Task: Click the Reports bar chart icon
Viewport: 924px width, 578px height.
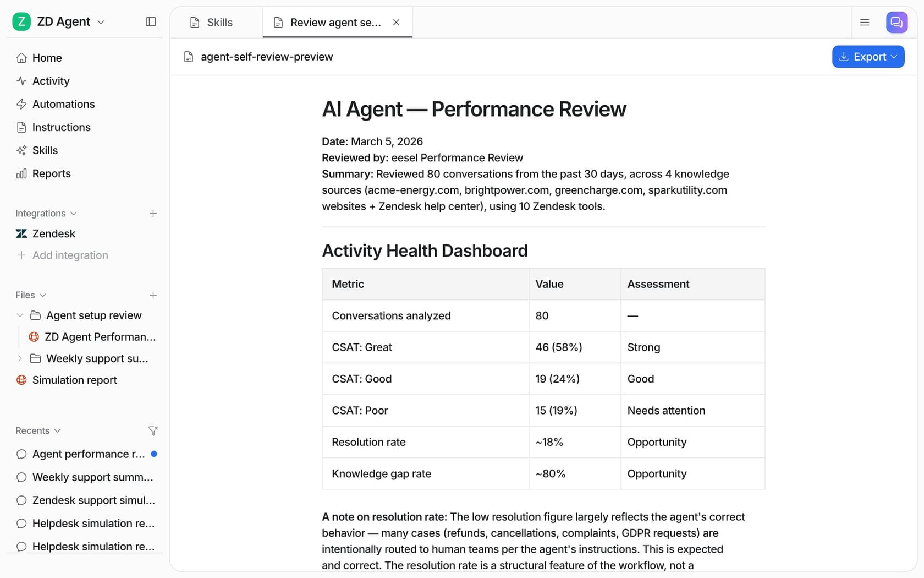Action: tap(21, 173)
